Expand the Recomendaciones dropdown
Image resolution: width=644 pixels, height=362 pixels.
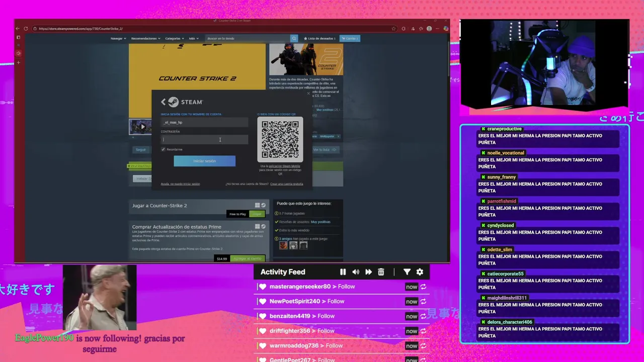[146, 38]
